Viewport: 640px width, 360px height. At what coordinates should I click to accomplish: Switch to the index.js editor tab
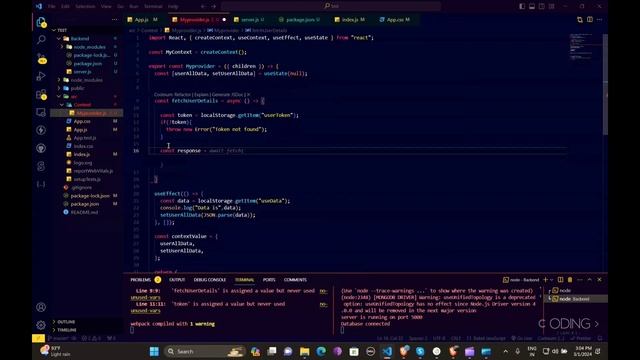(349, 20)
